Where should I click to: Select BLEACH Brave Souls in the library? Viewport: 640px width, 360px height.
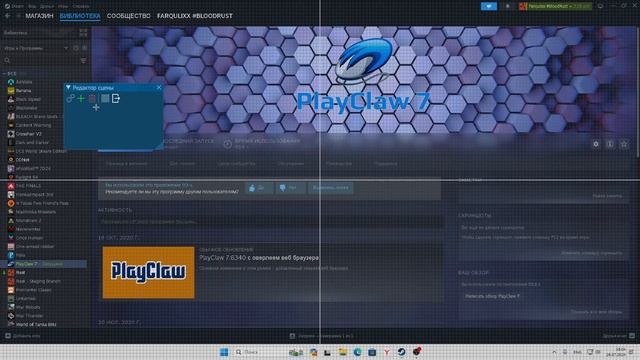[37, 116]
